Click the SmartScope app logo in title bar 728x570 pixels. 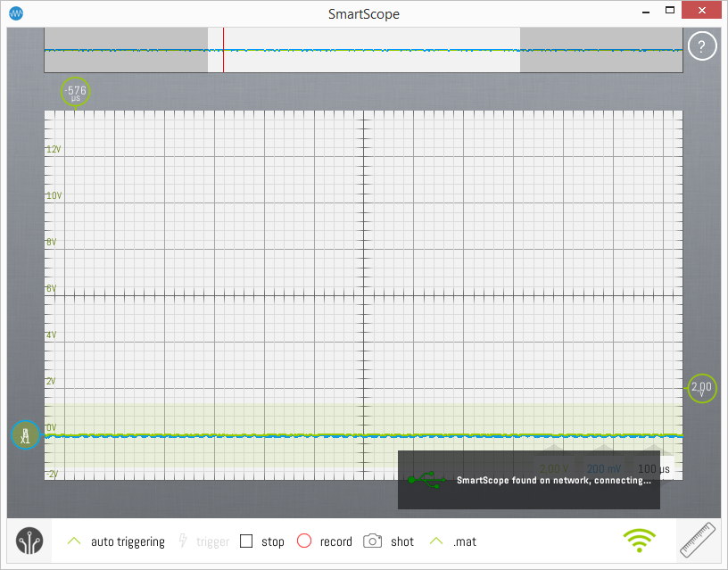coord(16,13)
